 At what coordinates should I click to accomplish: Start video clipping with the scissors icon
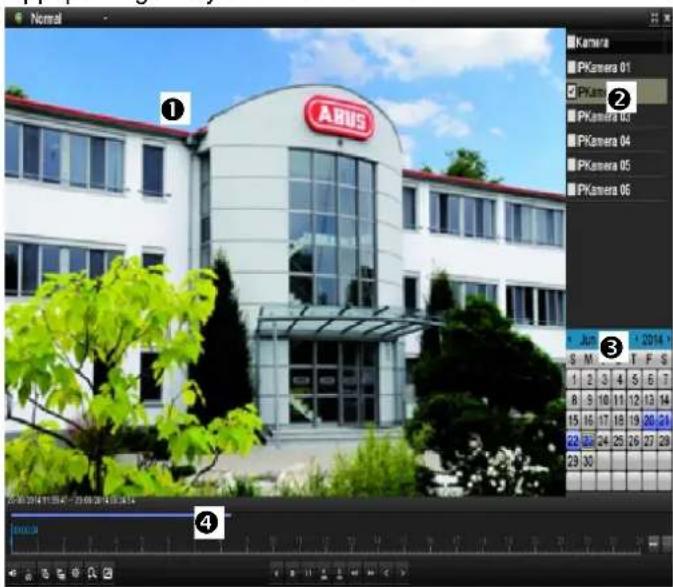(x=29, y=574)
